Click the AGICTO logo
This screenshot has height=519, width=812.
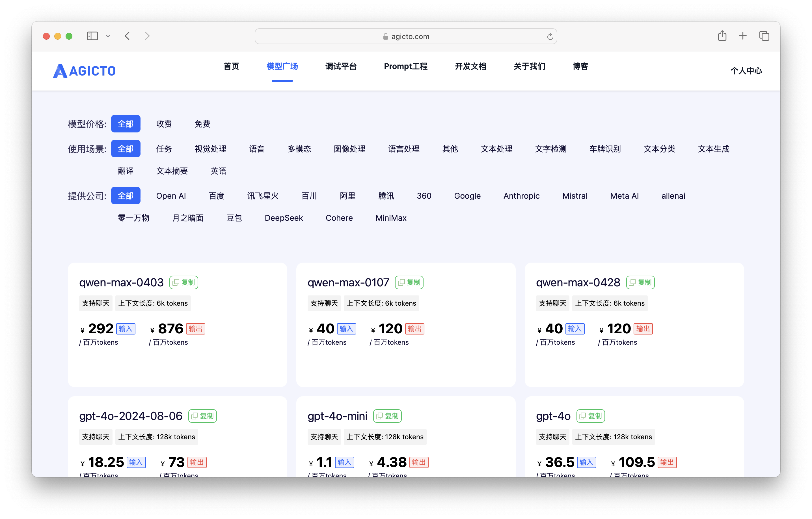(84, 71)
